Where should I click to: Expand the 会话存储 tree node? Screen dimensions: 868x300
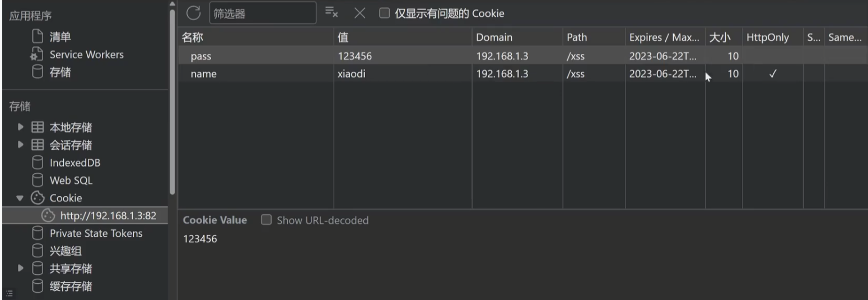click(x=21, y=145)
